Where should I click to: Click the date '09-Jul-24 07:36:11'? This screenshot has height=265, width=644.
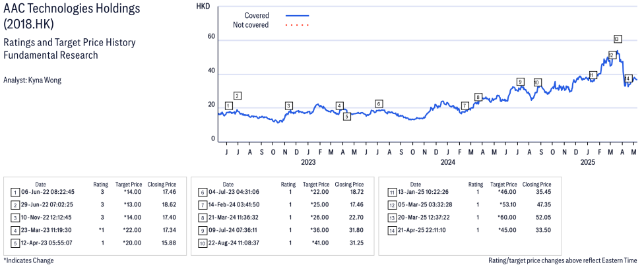click(x=234, y=229)
